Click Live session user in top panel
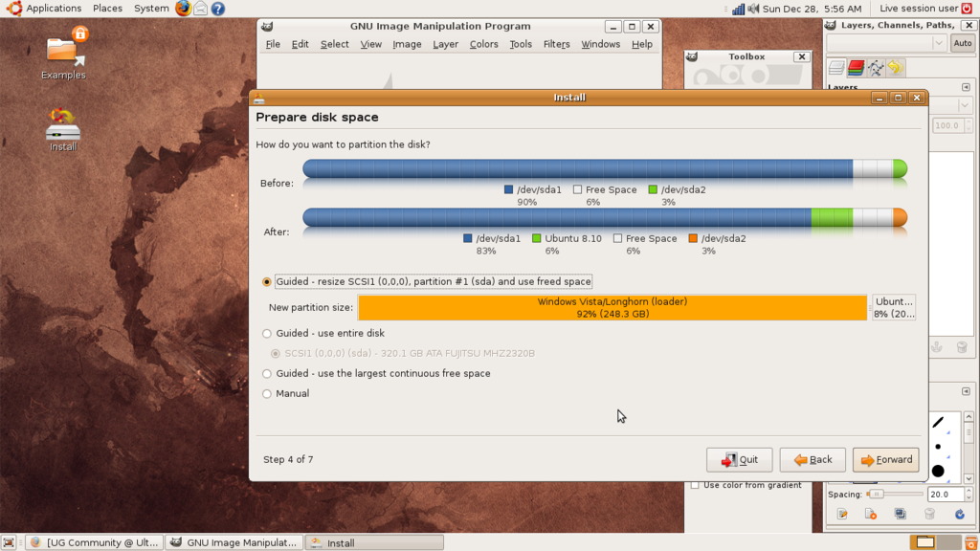The width and height of the screenshot is (980, 551). (x=919, y=8)
